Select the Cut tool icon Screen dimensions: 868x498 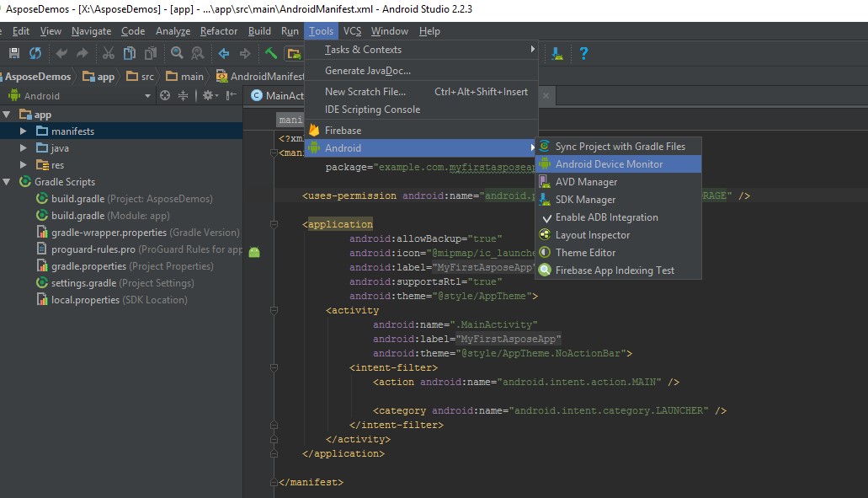tap(110, 53)
